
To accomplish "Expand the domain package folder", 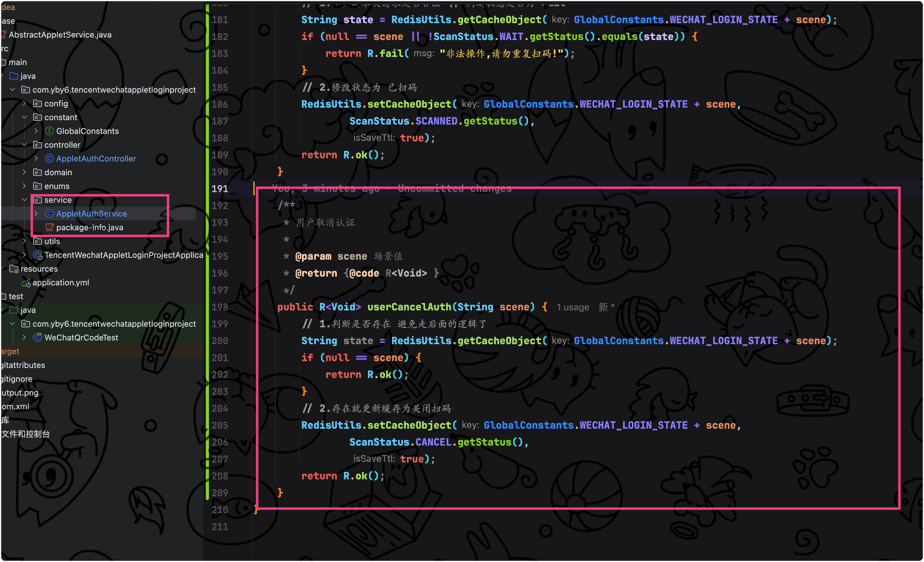I will [x=24, y=172].
